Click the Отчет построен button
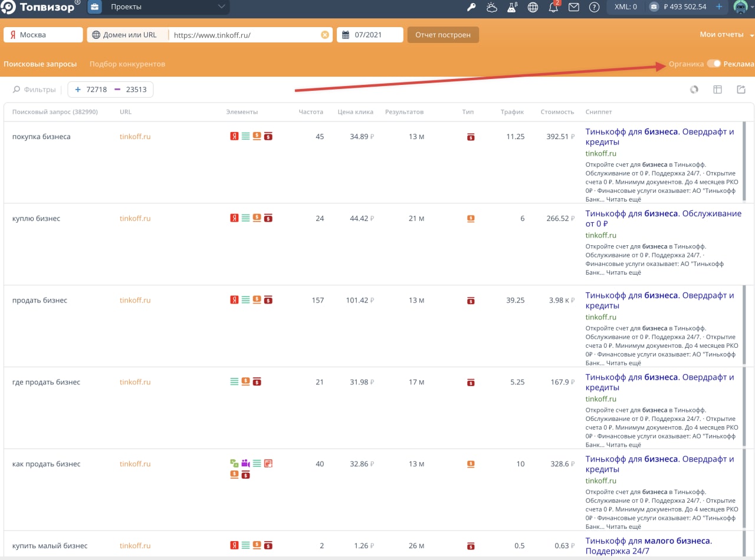The image size is (755, 560). point(443,35)
